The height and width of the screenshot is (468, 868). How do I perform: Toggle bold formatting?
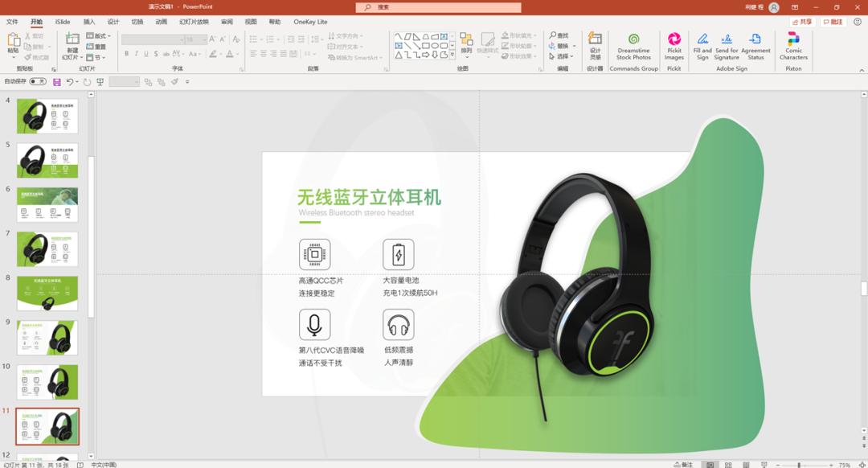[125, 53]
